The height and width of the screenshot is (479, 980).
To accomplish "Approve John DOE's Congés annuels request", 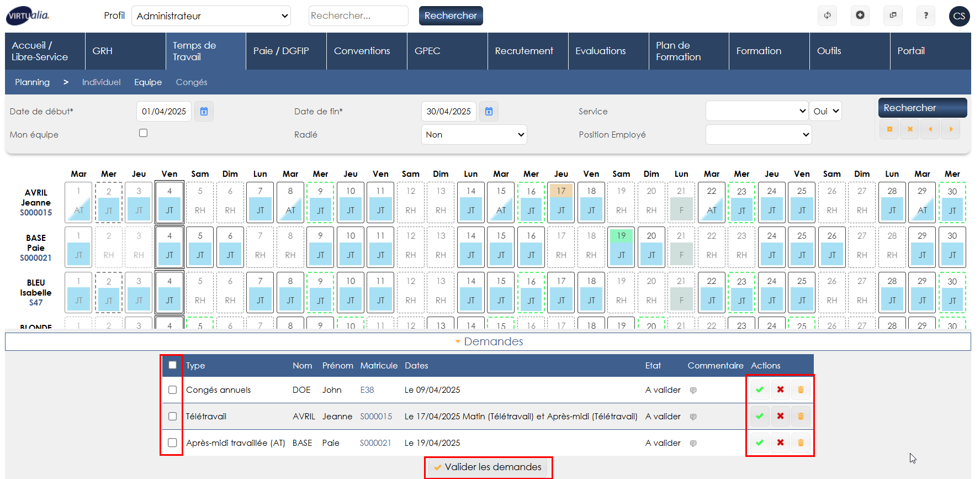I will (x=760, y=389).
